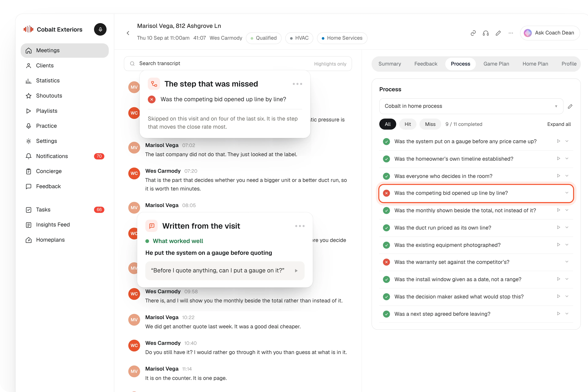Play clip for decision maker asked
This screenshot has height=392, width=588.
tap(558, 296)
